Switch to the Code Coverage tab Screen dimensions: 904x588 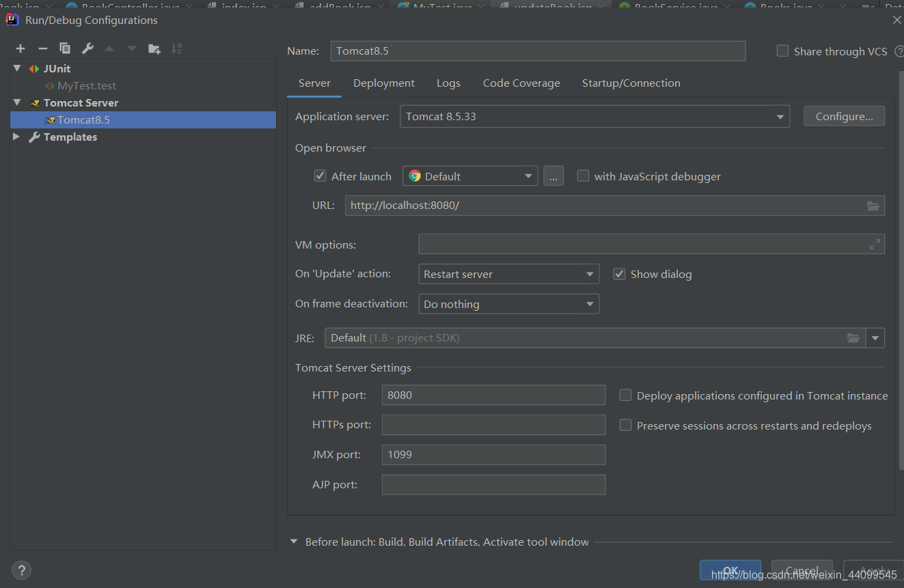pyautogui.click(x=521, y=83)
